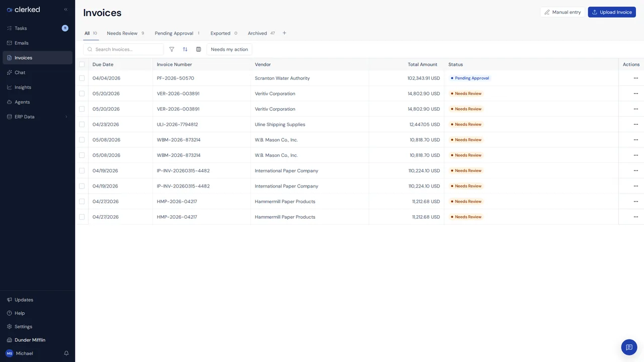Open actions menu for Scranton Water Authority
Viewport: 644px width, 362px height.
(x=635, y=78)
